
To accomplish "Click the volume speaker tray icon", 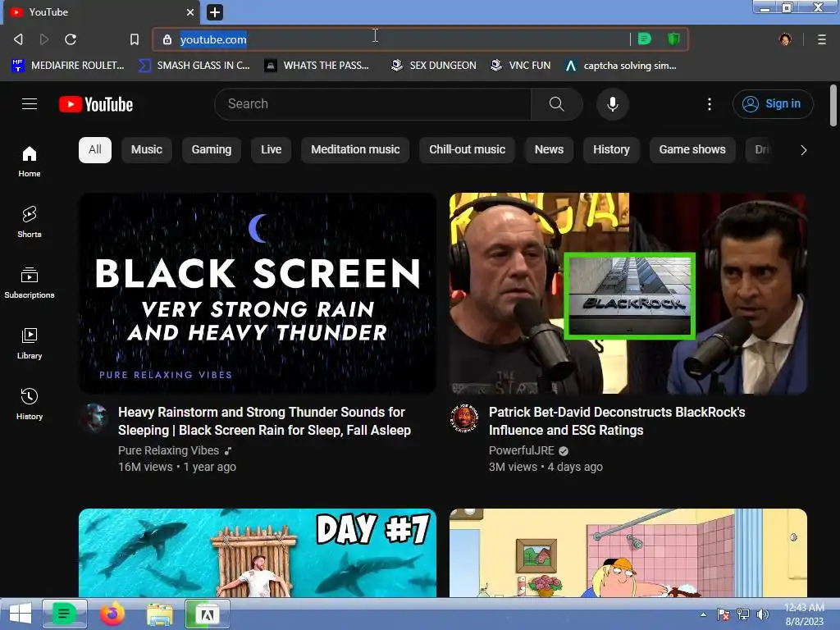I will tap(762, 614).
